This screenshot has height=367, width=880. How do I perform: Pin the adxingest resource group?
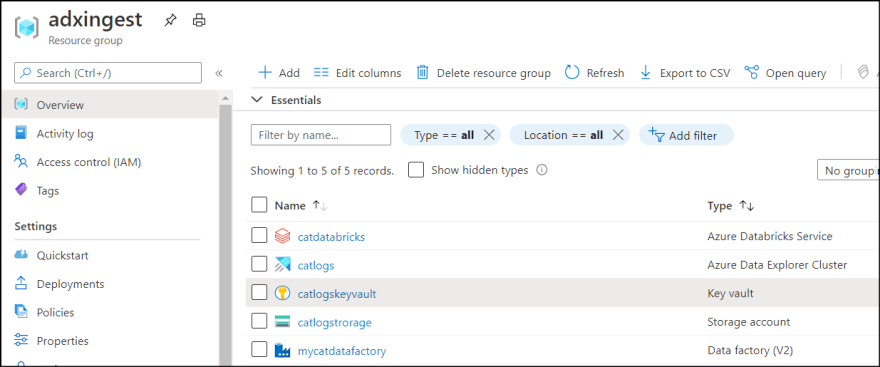tap(169, 21)
